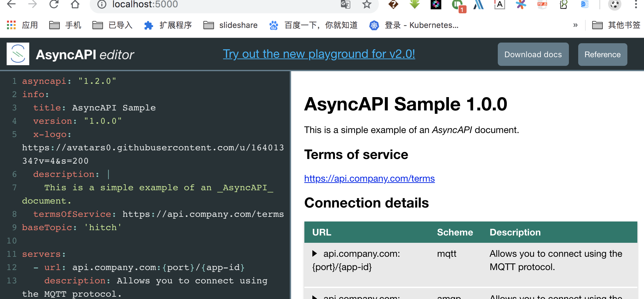This screenshot has height=299, width=644.
Task: Click the Reference button
Action: (x=602, y=54)
